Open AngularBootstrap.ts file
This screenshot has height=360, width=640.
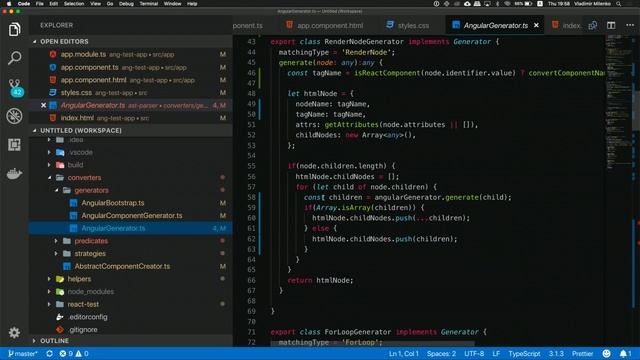[x=131, y=203]
